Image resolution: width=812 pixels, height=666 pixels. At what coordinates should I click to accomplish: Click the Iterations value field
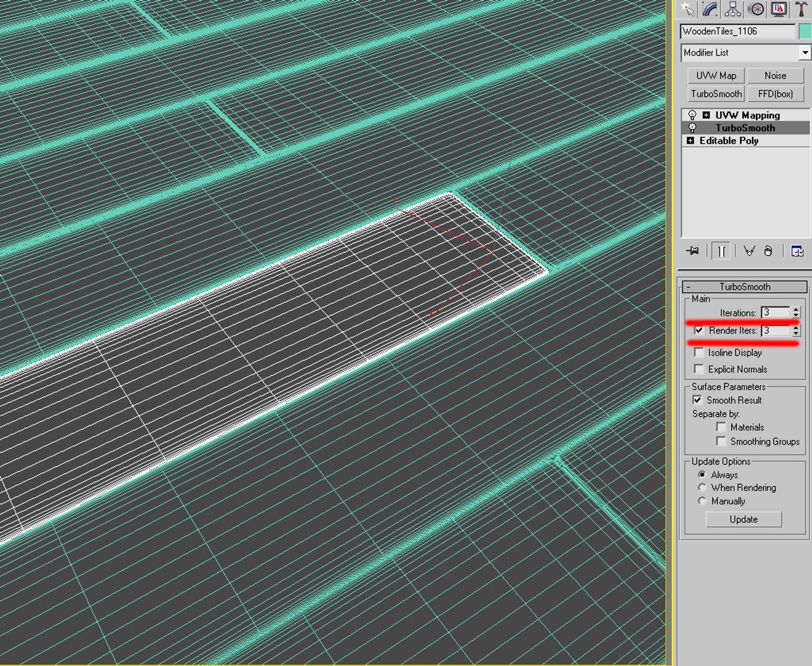tap(776, 313)
